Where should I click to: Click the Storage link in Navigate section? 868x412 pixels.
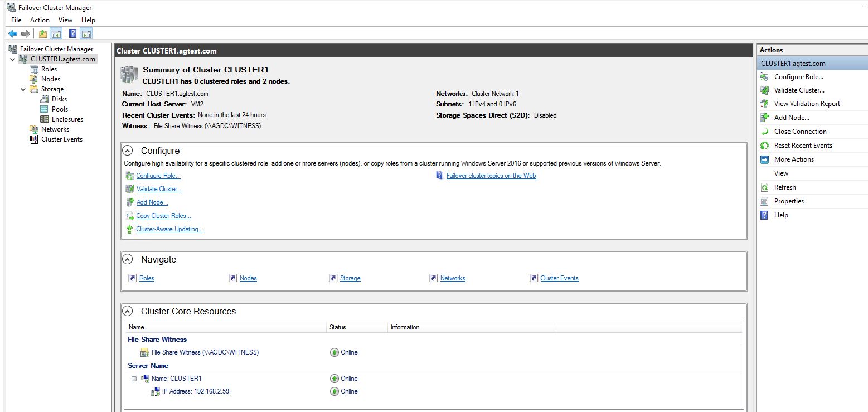tap(350, 278)
